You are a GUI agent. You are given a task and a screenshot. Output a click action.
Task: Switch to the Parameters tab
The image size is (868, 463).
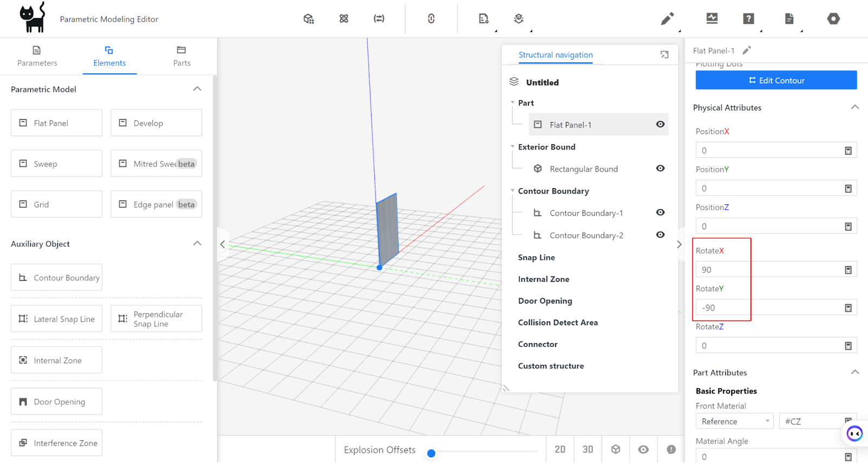tap(37, 56)
